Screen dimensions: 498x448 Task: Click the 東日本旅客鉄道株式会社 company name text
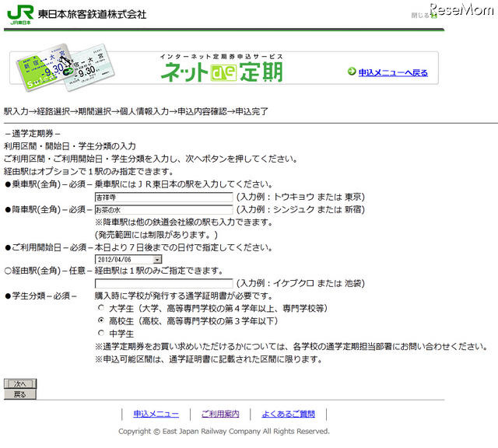click(x=92, y=15)
